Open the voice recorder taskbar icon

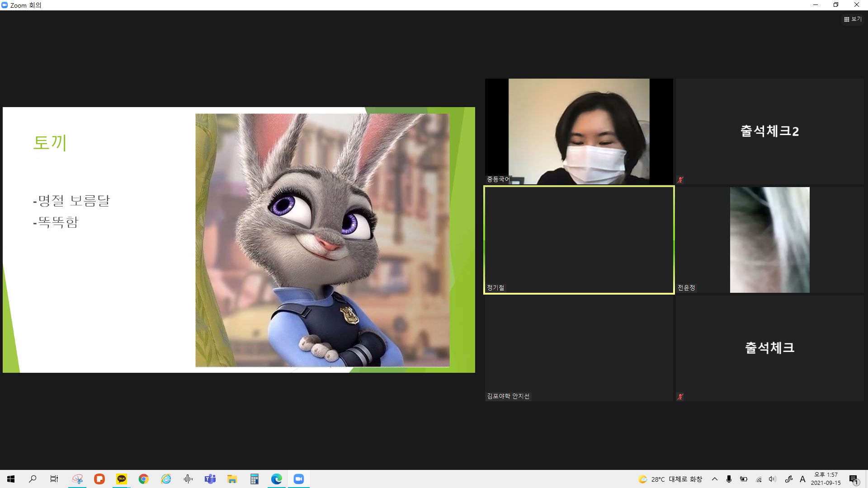pos(188,479)
